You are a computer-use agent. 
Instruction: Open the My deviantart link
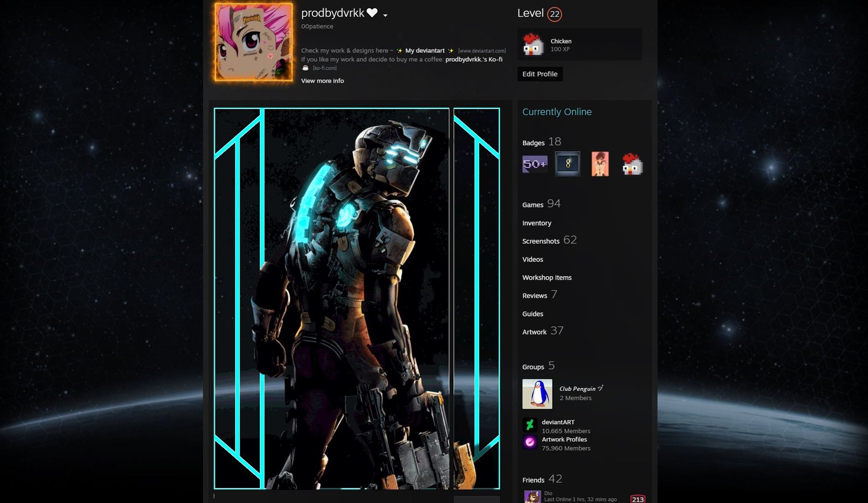click(425, 50)
